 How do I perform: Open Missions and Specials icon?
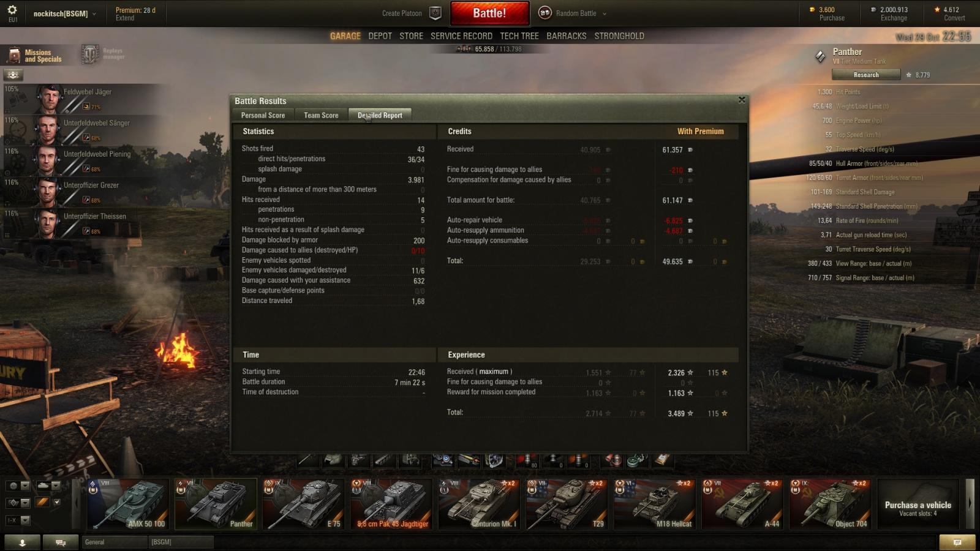point(14,56)
